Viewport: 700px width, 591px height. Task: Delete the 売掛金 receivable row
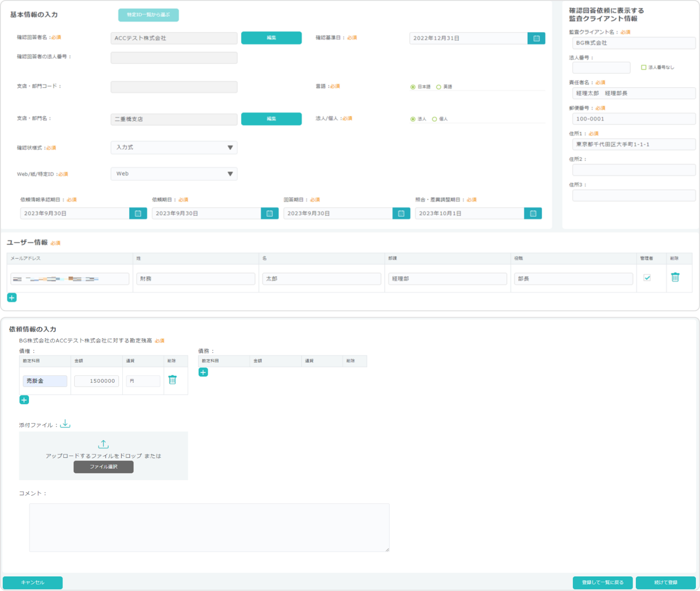click(x=172, y=380)
